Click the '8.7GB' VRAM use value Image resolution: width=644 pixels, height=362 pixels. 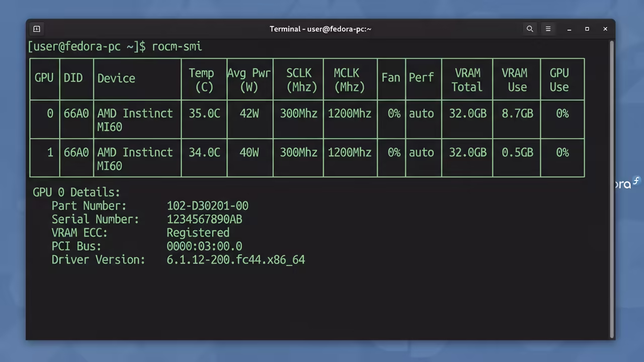(517, 114)
